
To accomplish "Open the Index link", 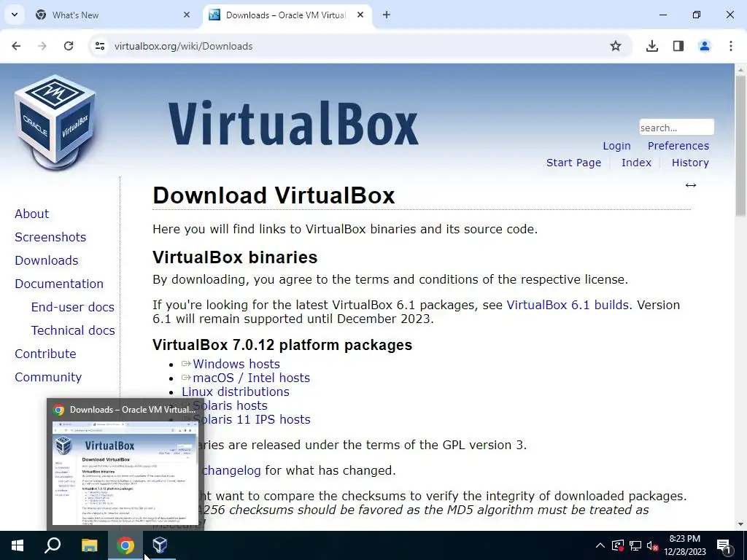I will pyautogui.click(x=636, y=163).
